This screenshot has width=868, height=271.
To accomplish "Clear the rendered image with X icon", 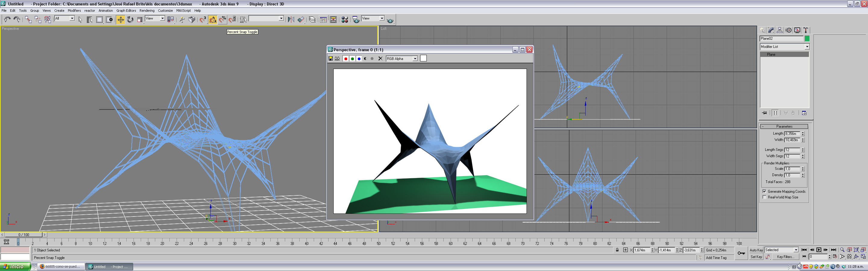I will point(380,59).
